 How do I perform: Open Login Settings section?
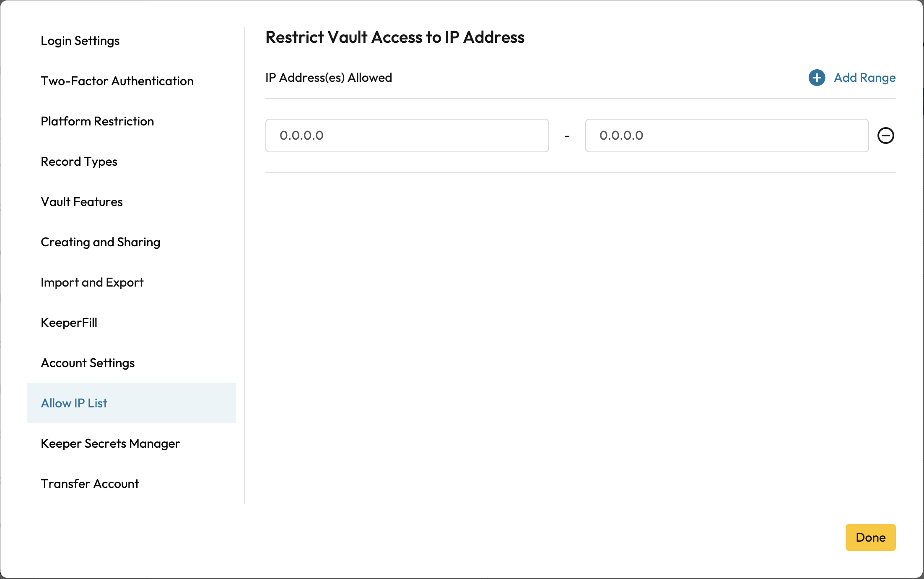[80, 41]
